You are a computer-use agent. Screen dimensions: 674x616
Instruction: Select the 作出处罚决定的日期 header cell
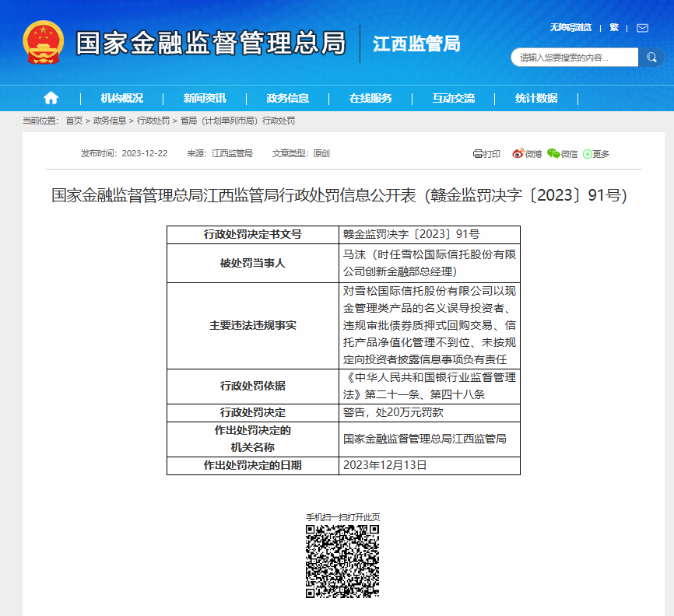click(x=253, y=465)
